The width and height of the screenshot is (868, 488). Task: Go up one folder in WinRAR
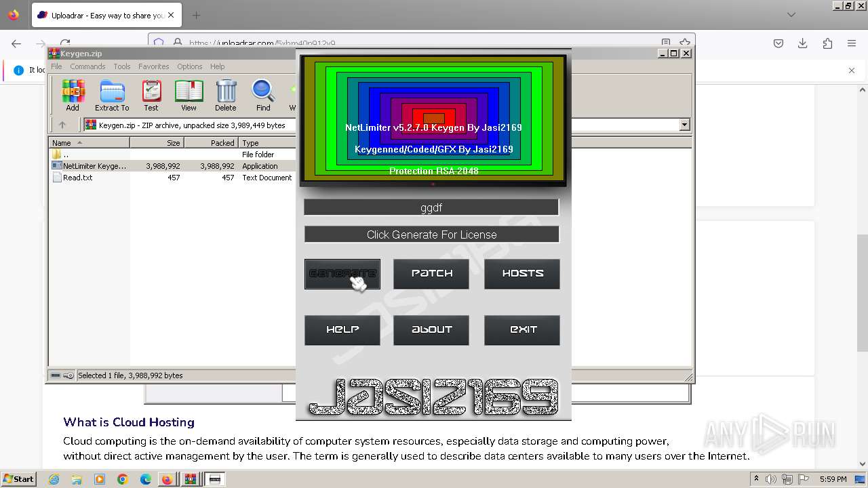click(x=62, y=125)
